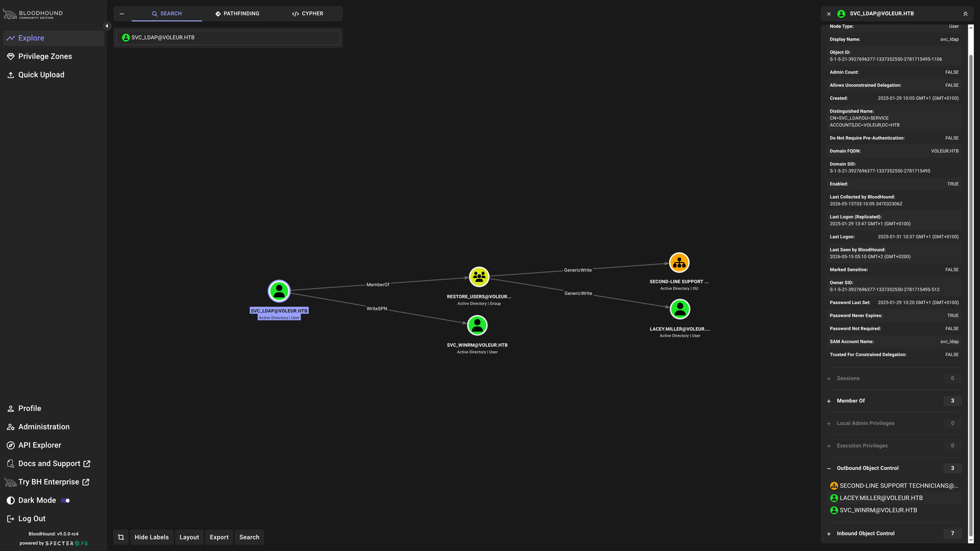980x551 pixels.
Task: Click the SVC_LDAP user node in graph
Action: 279,291
